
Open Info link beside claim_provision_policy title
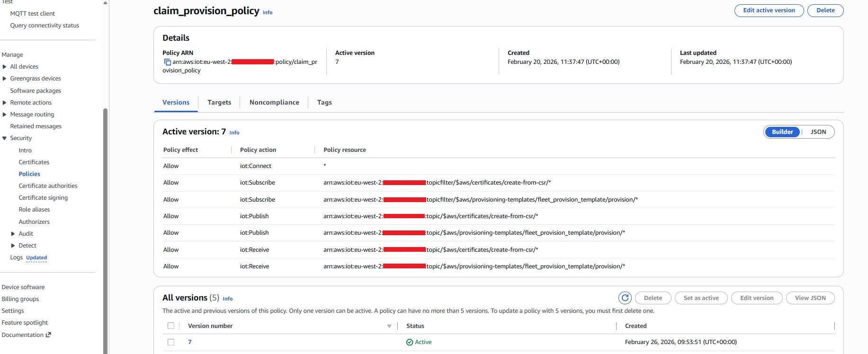pyautogui.click(x=268, y=12)
